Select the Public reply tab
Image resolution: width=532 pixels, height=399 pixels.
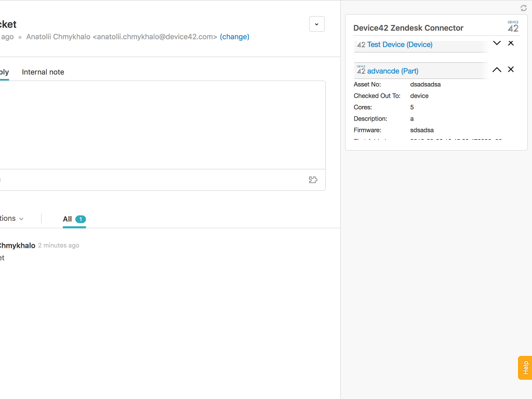(4, 72)
